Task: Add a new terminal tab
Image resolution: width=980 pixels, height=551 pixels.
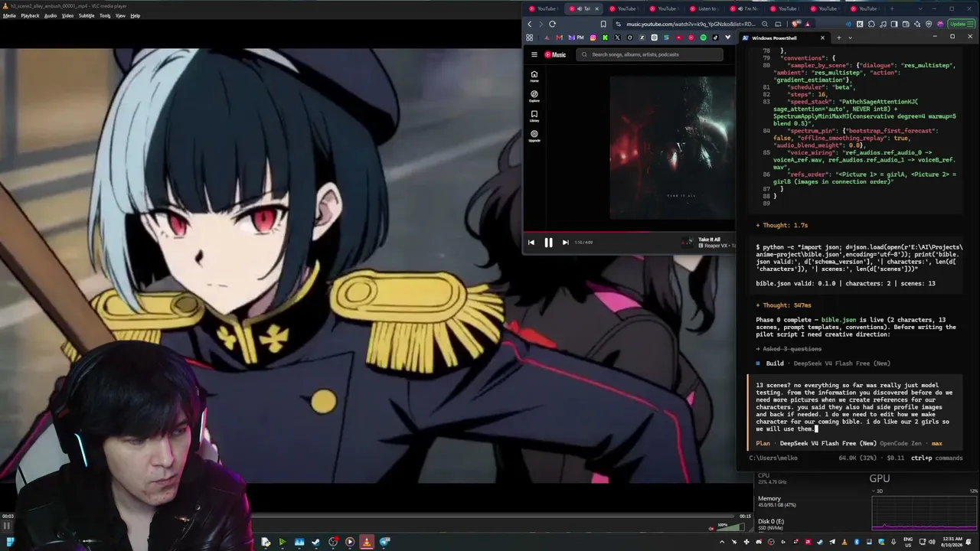Action: click(x=838, y=37)
